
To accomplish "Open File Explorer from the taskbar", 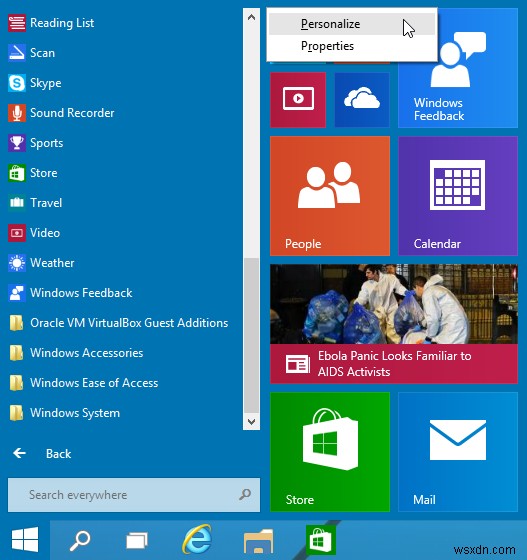I will point(258,541).
